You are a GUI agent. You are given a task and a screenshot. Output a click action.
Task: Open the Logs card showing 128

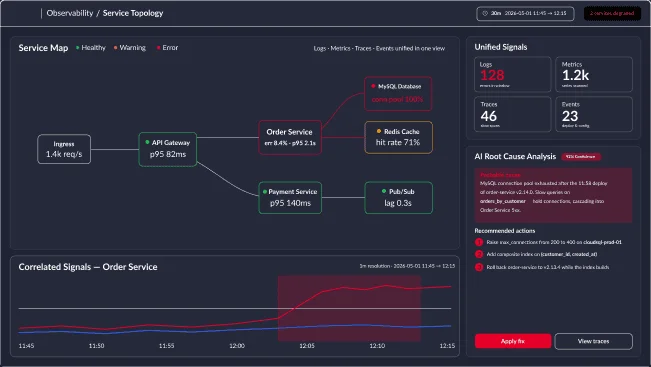(x=513, y=74)
